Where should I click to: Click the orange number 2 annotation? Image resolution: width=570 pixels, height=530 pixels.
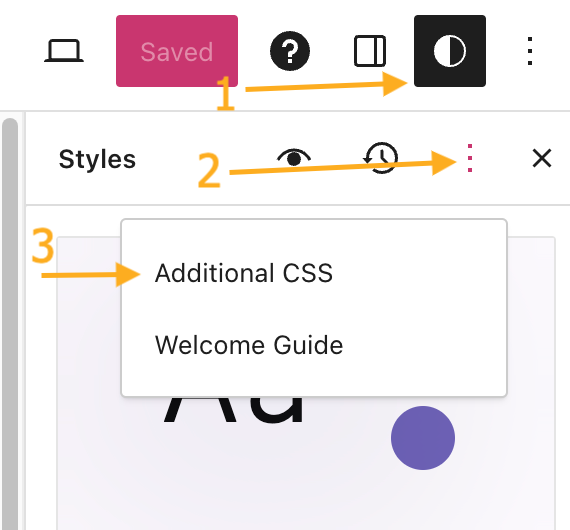click(x=209, y=170)
